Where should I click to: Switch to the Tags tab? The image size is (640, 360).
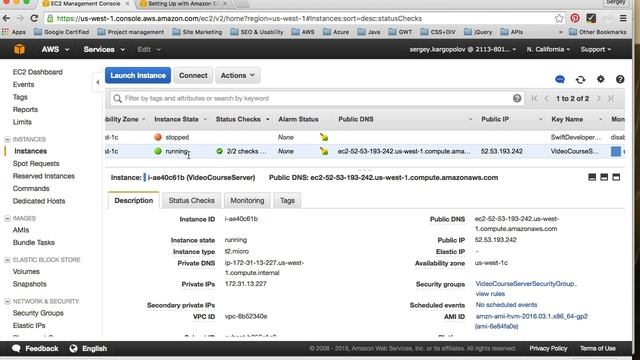coord(287,200)
